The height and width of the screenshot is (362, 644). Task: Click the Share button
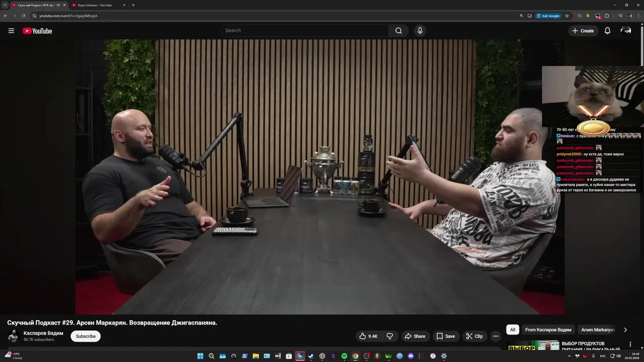pyautogui.click(x=415, y=336)
